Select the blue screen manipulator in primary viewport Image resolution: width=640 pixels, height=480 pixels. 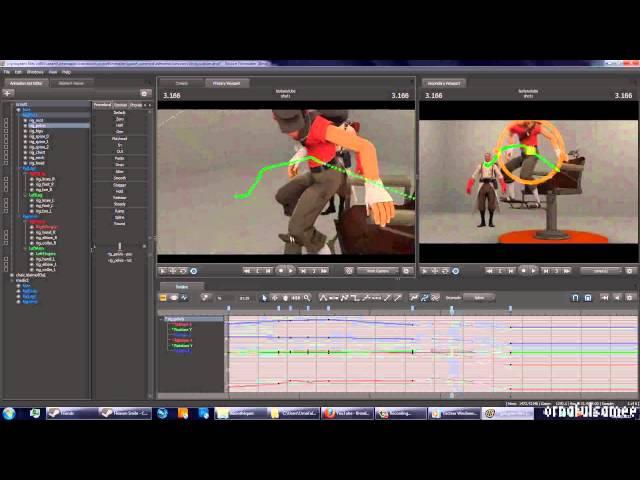coord(194,271)
